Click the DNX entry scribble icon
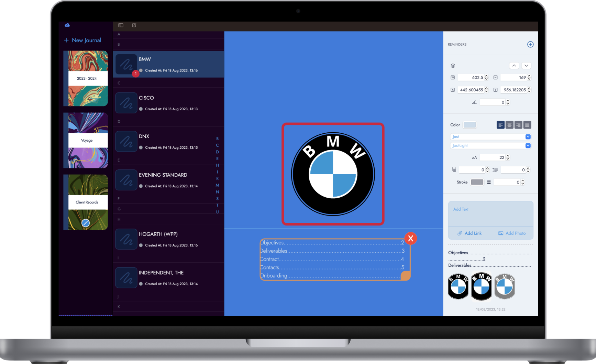The width and height of the screenshot is (596, 364). pos(126,141)
